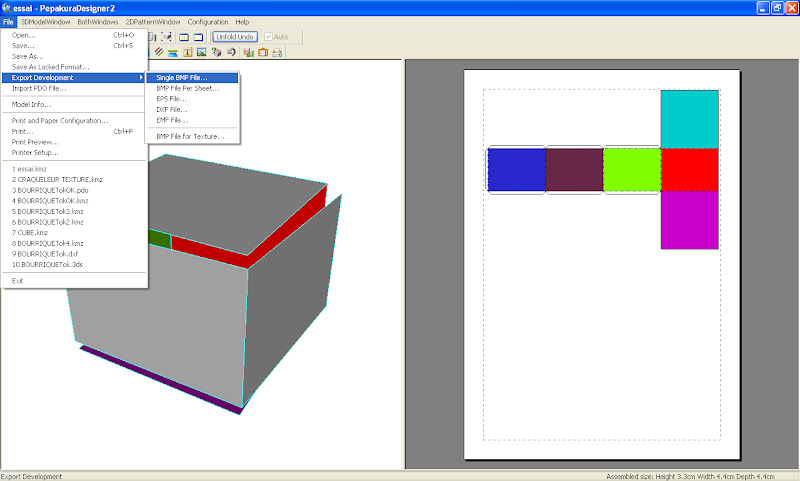Click the dashed-box cube icon in the top toolbar row
The image size is (800, 481).
click(167, 36)
